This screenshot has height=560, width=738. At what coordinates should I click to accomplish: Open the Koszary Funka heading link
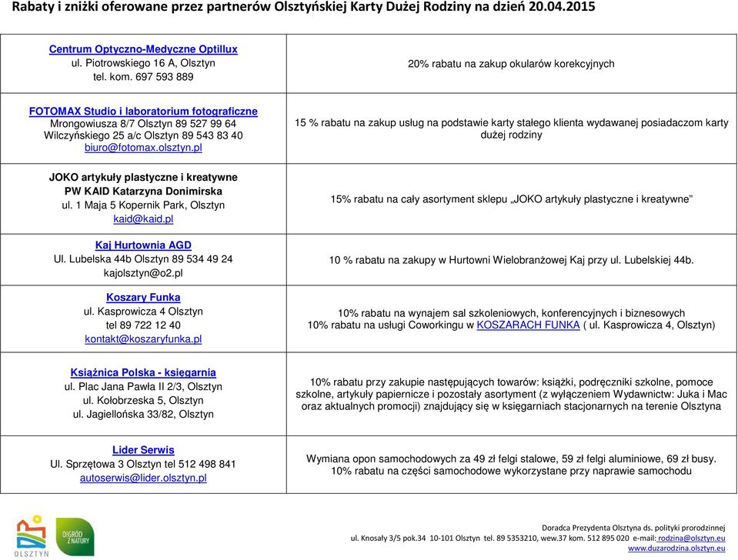coord(143,298)
